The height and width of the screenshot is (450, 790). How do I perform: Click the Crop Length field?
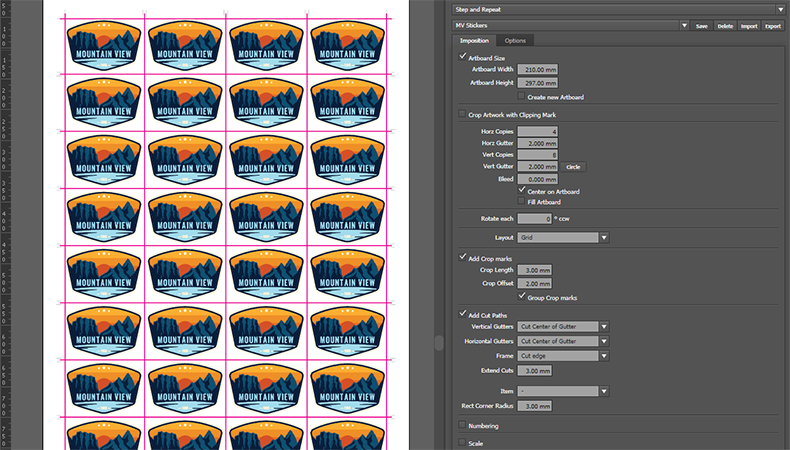coord(535,270)
